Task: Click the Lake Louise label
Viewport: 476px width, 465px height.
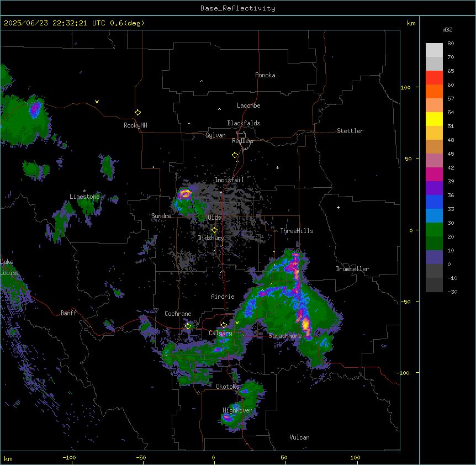Action: 10,267
